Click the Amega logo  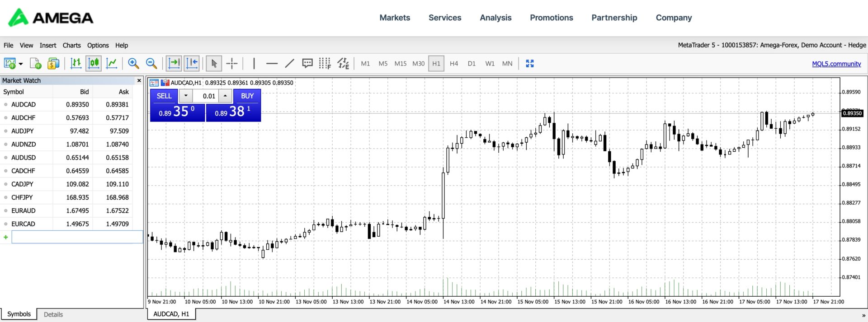click(x=51, y=18)
